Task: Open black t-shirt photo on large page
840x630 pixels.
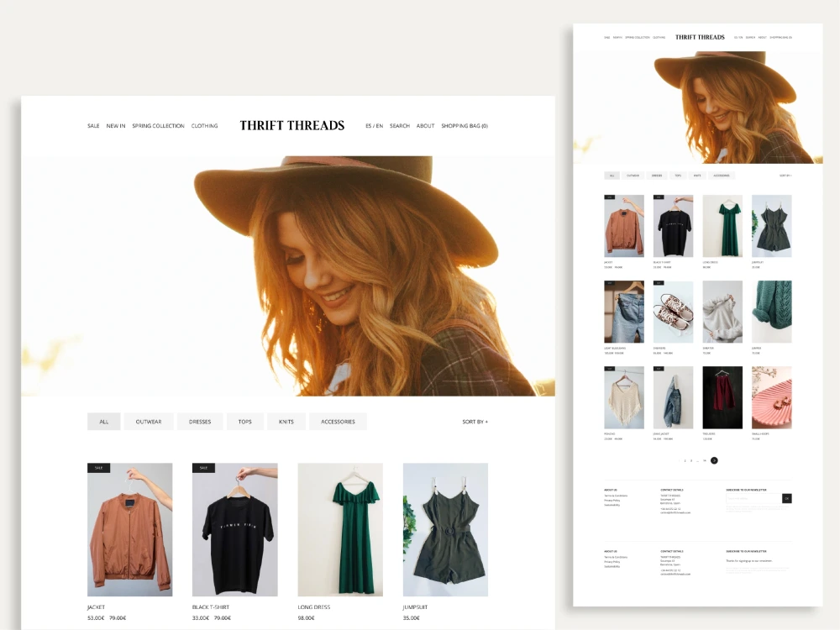Action: [x=235, y=530]
